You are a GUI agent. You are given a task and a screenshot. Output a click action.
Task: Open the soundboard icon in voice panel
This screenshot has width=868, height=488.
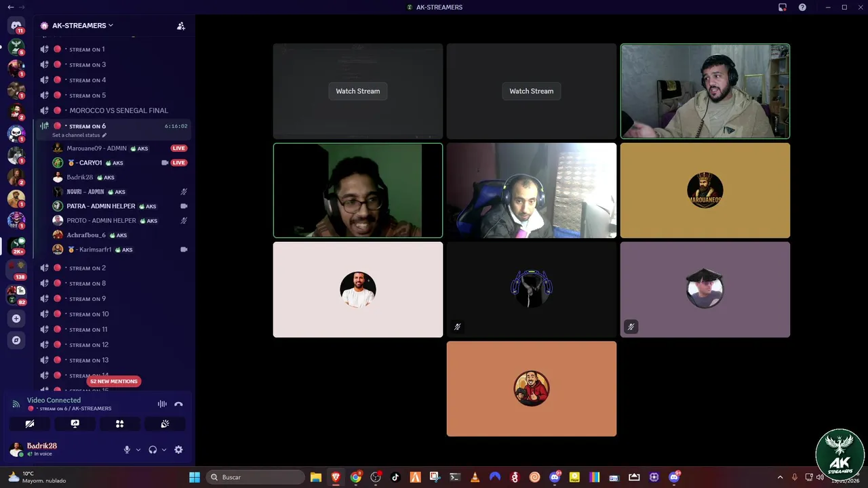point(165,424)
